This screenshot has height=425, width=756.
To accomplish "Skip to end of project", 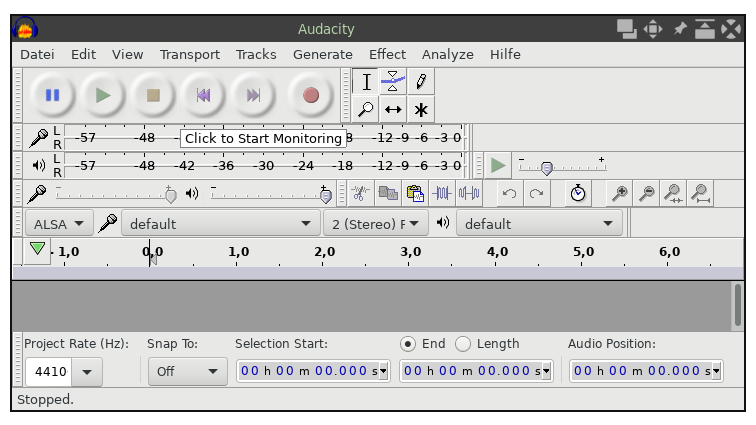I will (254, 95).
